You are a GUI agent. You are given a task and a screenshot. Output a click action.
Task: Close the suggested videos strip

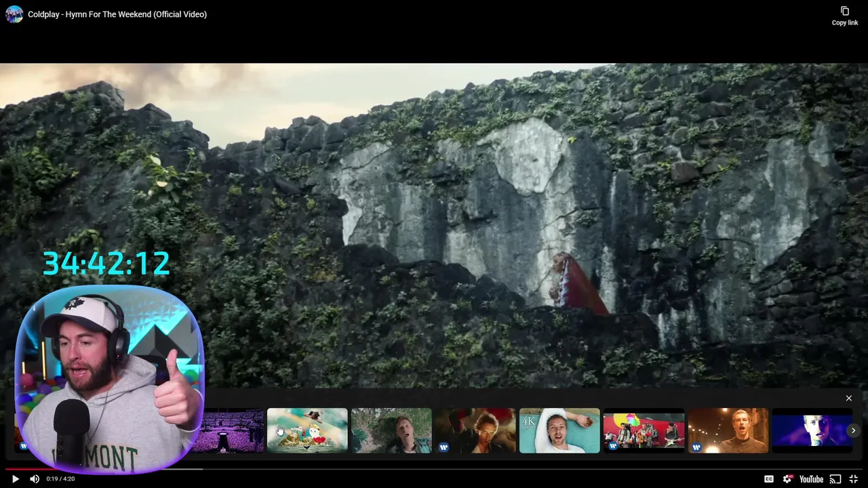[x=848, y=398]
